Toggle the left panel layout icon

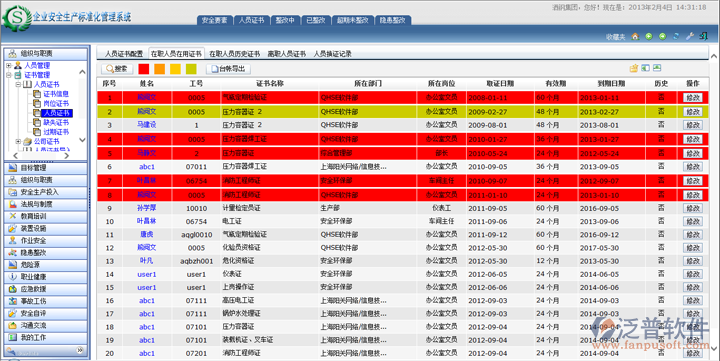(x=645, y=68)
